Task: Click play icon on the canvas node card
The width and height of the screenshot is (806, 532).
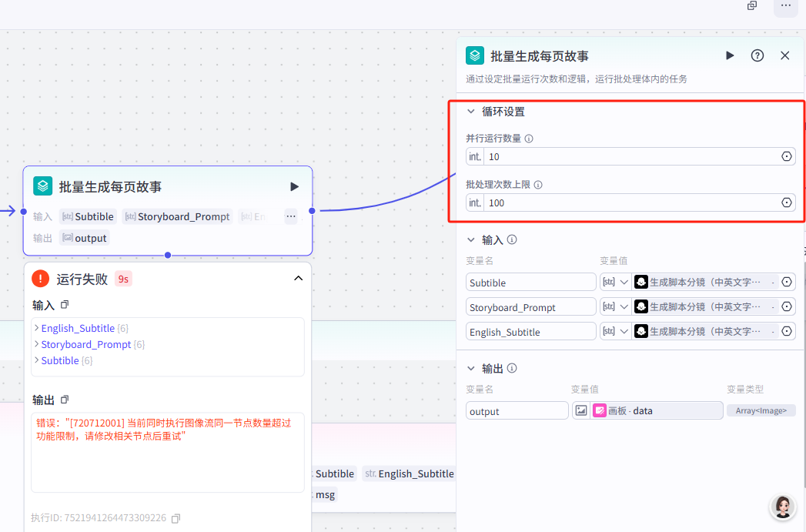Action: click(294, 186)
